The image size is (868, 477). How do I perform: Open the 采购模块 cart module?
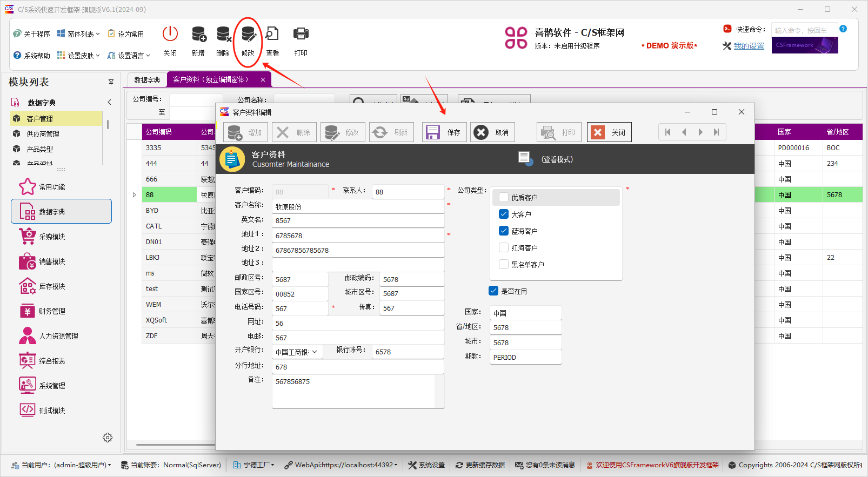pyautogui.click(x=61, y=237)
